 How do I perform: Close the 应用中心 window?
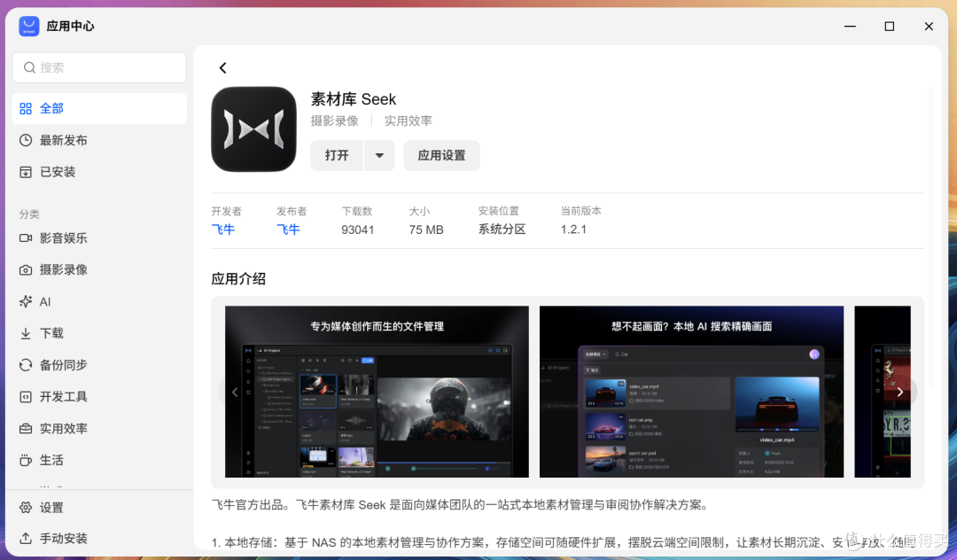(929, 27)
